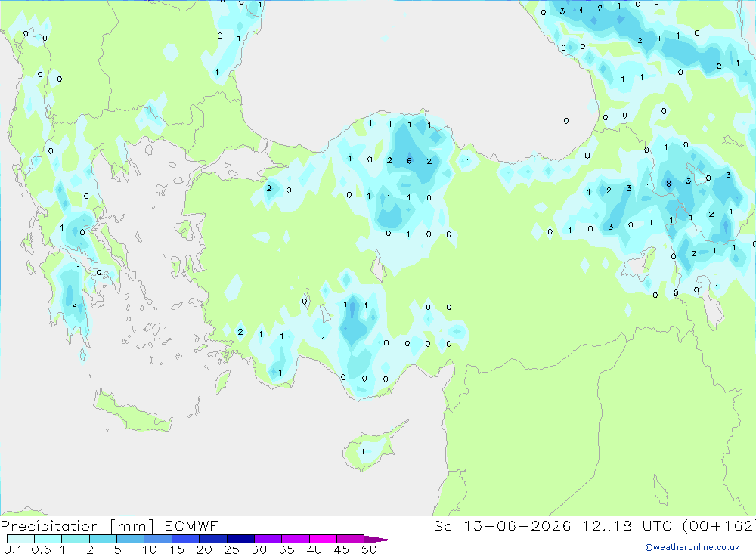The width and height of the screenshot is (756, 554).
Task: Click the "25" legend scale label
Action: 231,549
